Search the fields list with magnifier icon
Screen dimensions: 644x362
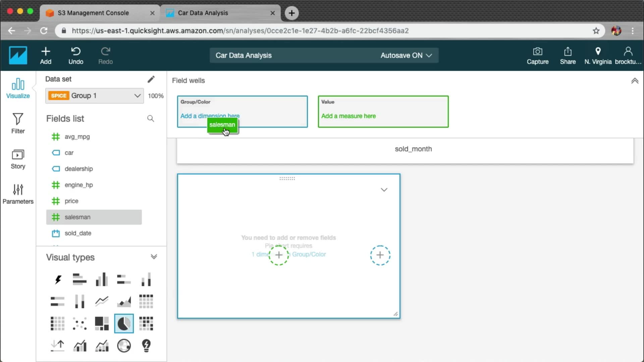coord(151,119)
